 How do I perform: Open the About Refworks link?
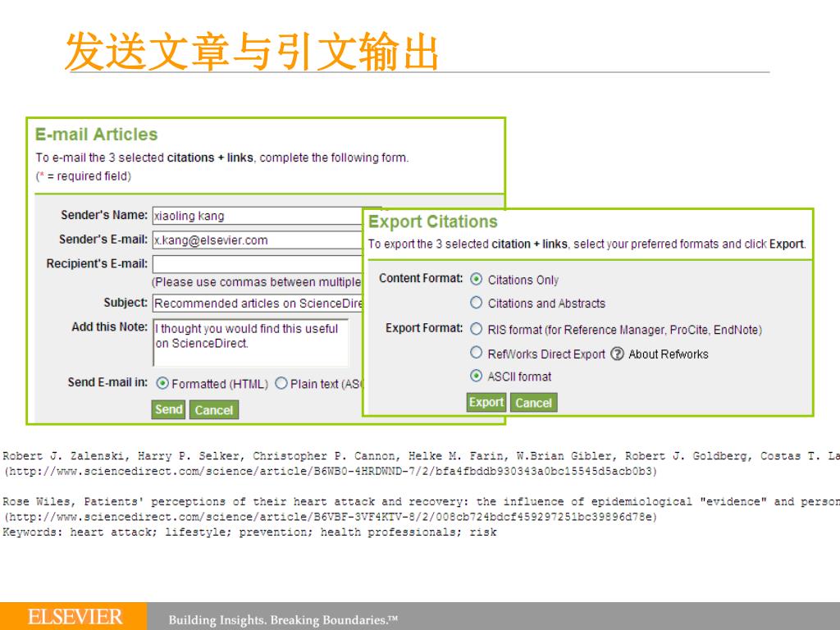coord(668,354)
